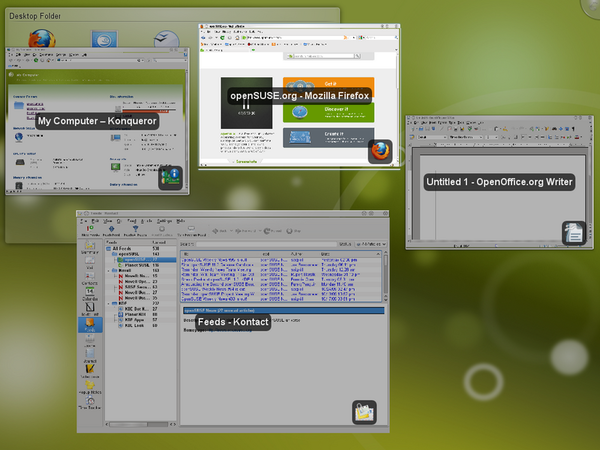Open Help menu in Kontact
This screenshot has width=600, height=450.
click(181, 221)
